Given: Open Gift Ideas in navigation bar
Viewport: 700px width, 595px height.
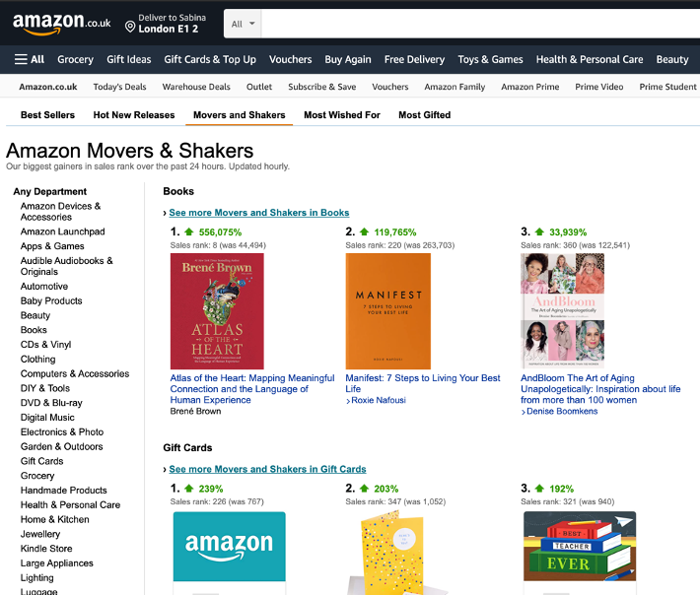Looking at the screenshot, I should click(x=129, y=59).
